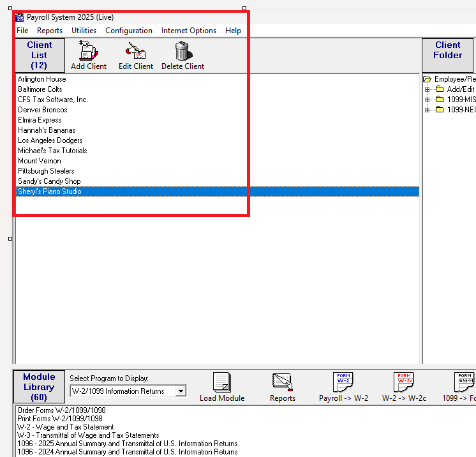Click the Payroll System app icon in title bar
Image resolution: width=476 pixels, height=457 pixels.
coord(19,17)
